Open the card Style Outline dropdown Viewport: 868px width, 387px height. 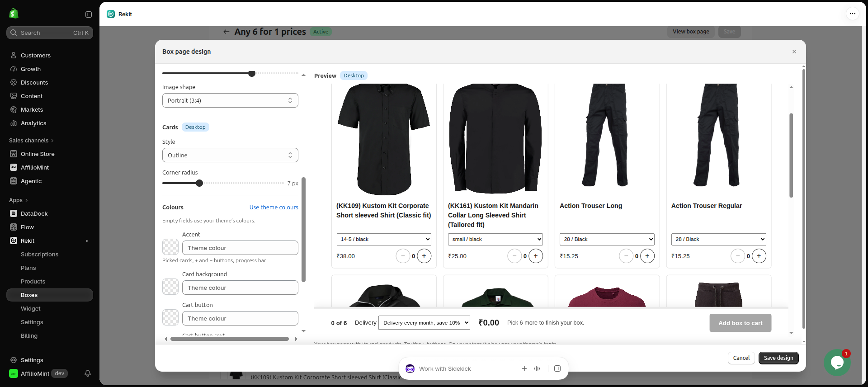tap(230, 155)
